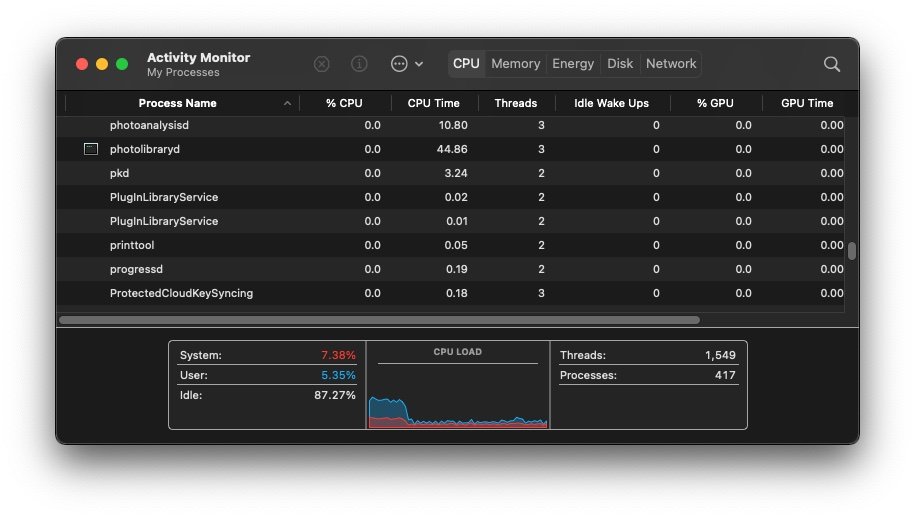Click CPU Time value 0.19
Viewport: 915px width, 518px height.
(x=456, y=269)
